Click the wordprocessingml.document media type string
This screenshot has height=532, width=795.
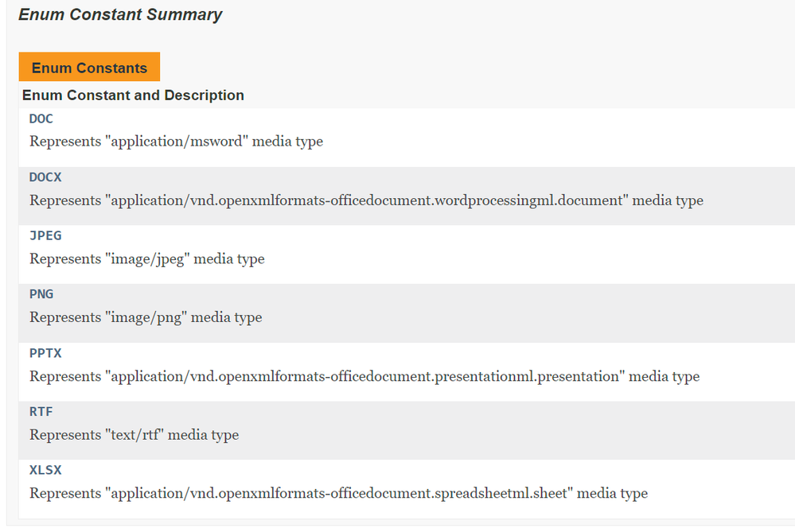coord(366,200)
